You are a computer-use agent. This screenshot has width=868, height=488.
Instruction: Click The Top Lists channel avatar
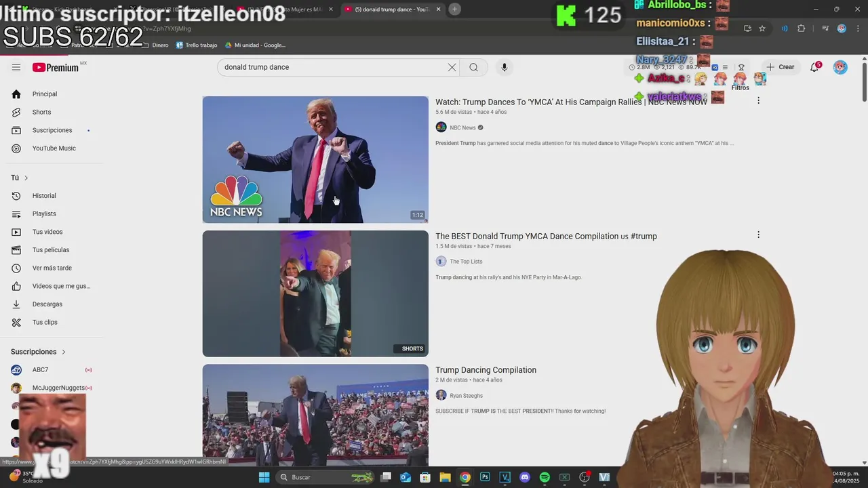pyautogui.click(x=441, y=262)
